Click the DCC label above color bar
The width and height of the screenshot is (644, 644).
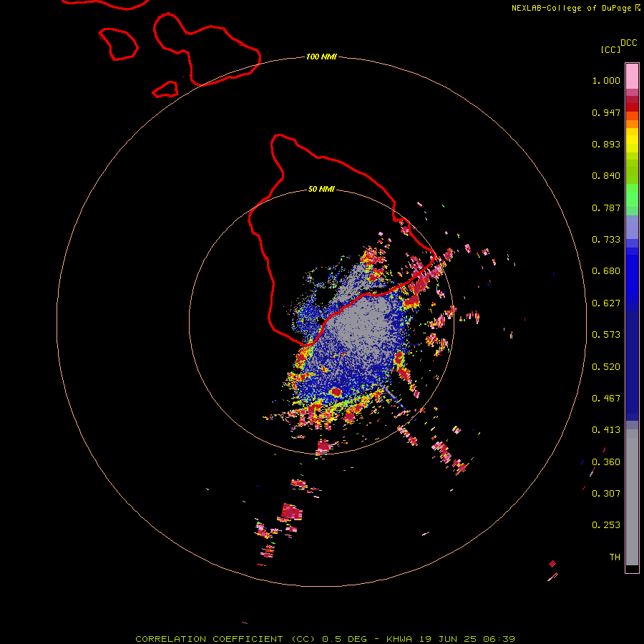[x=628, y=43]
